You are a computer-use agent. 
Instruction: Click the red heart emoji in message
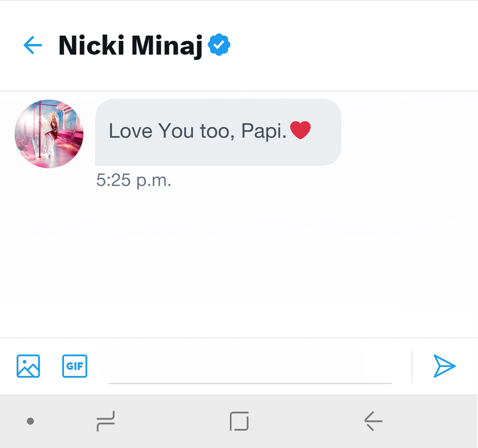[x=300, y=130]
